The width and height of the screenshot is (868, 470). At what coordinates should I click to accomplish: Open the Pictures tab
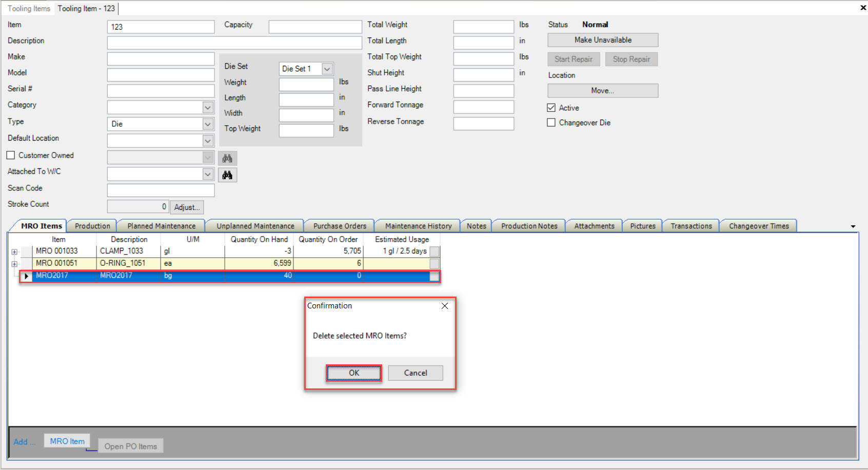pos(643,226)
